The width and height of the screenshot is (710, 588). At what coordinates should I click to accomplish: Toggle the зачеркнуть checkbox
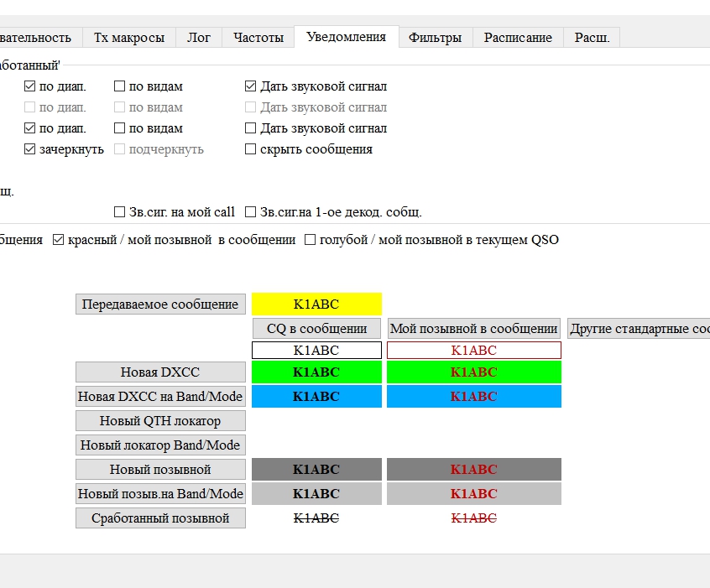[30, 149]
